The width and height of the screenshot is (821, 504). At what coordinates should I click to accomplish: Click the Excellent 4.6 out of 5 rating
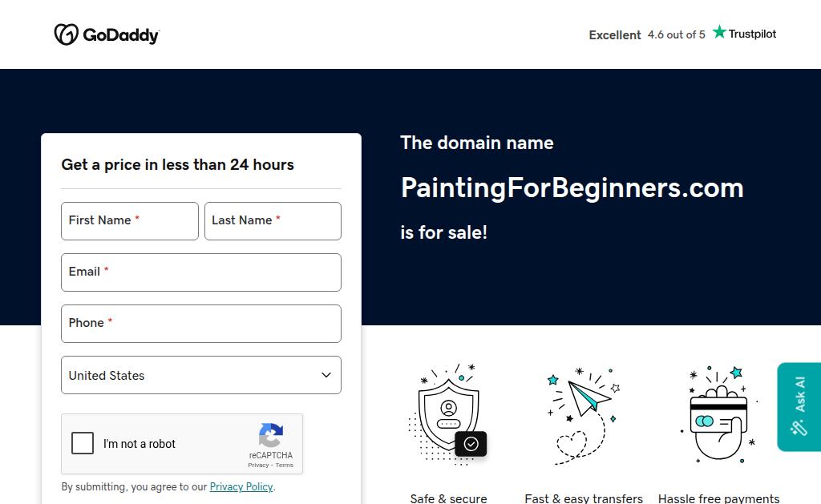pyautogui.click(x=647, y=34)
